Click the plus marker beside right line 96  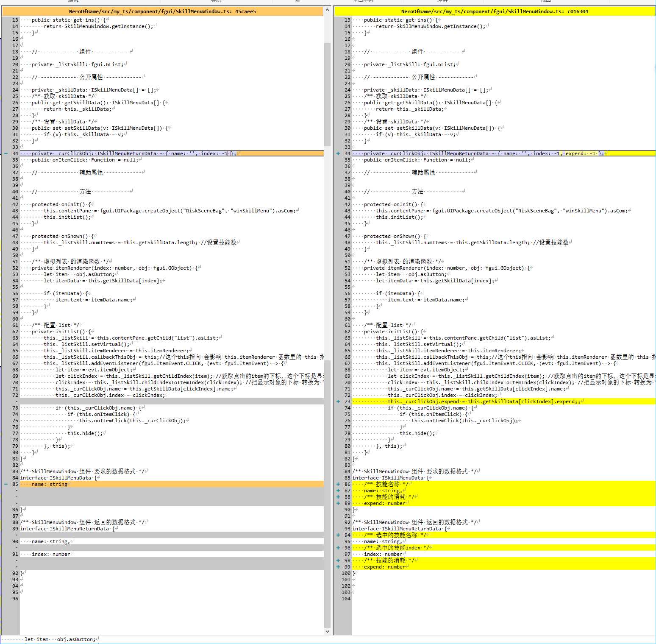(338, 548)
